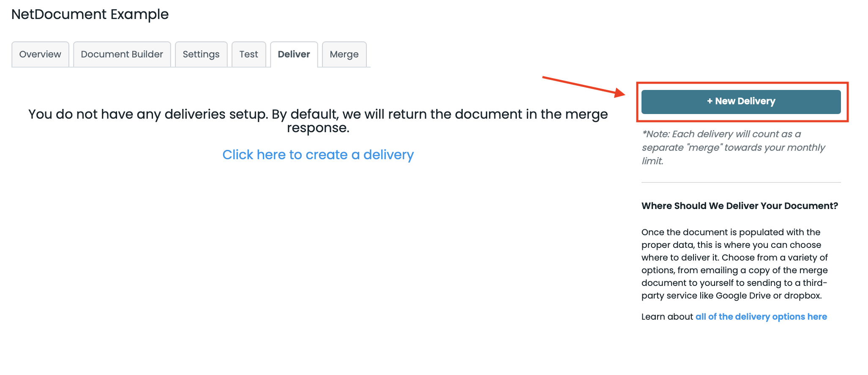868x375 pixels.
Task: Click the active Deliver tab
Action: tap(294, 54)
